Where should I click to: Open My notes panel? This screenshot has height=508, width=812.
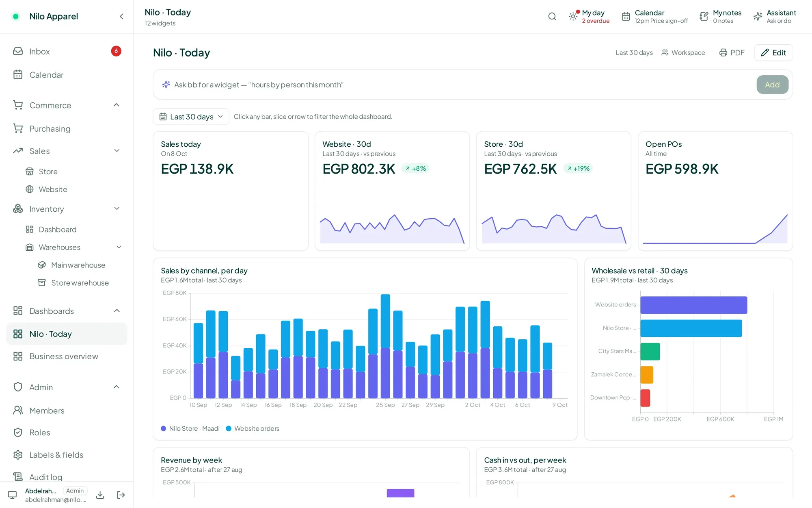tap(720, 16)
